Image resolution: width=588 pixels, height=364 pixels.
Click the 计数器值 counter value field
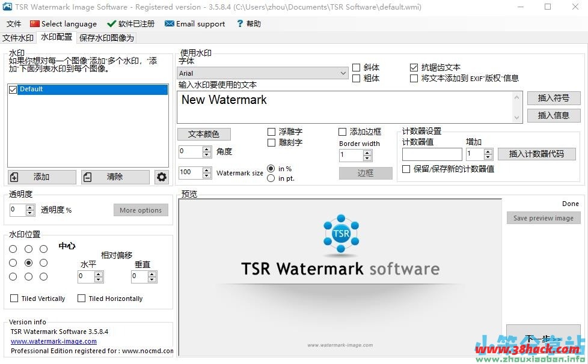[x=432, y=154]
